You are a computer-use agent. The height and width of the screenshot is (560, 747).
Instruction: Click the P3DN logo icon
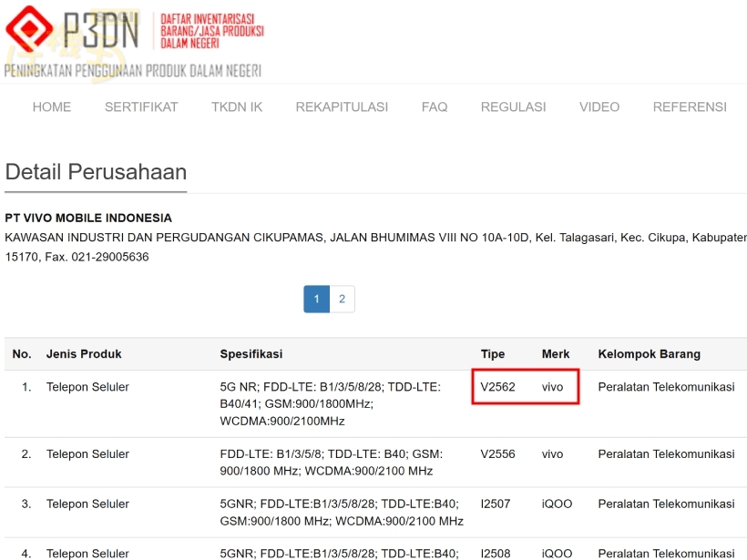29,29
